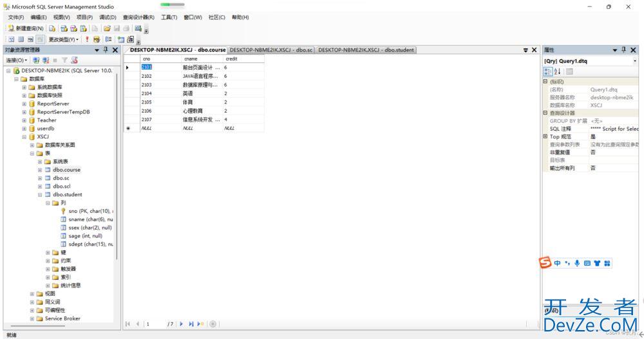The width and height of the screenshot is (644, 339).
Task: Jump to last record in grid navigator
Action: pyautogui.click(x=191, y=324)
